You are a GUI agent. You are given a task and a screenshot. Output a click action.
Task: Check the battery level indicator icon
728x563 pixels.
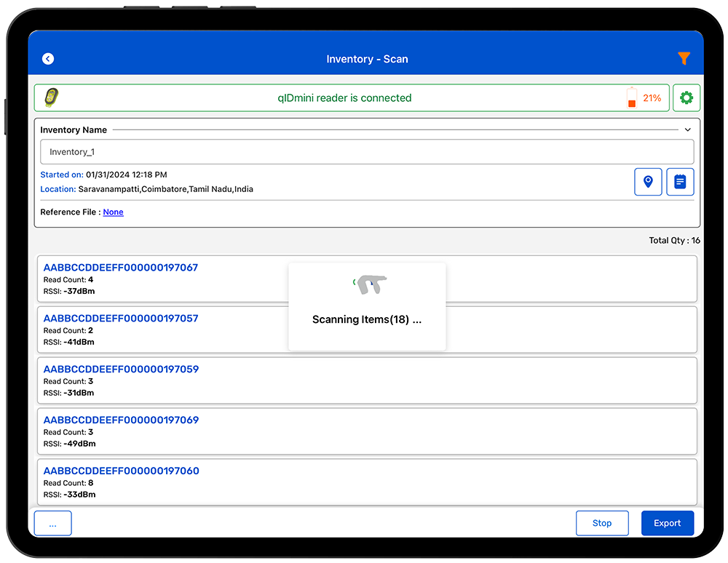(x=631, y=98)
